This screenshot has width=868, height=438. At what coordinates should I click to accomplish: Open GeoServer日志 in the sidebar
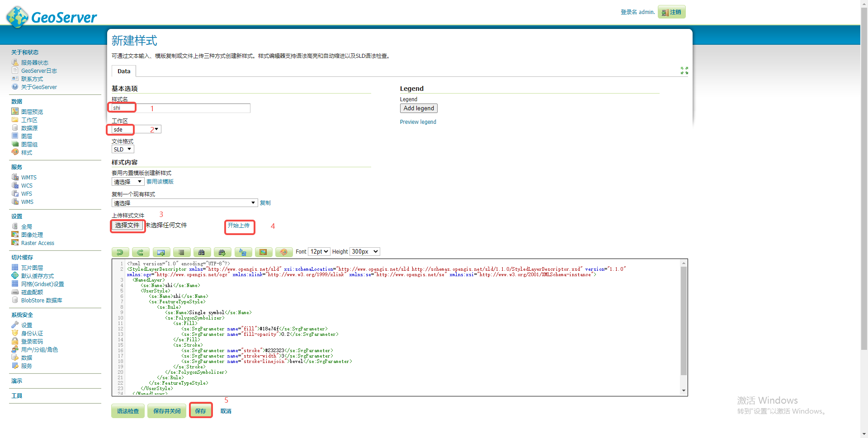coord(39,71)
